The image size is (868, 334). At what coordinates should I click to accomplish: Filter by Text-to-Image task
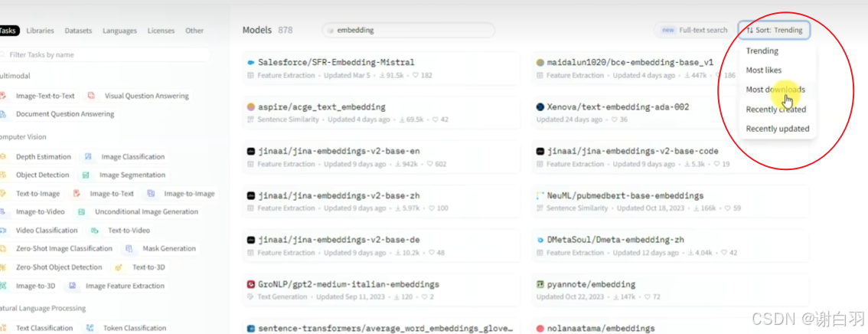tap(31, 194)
